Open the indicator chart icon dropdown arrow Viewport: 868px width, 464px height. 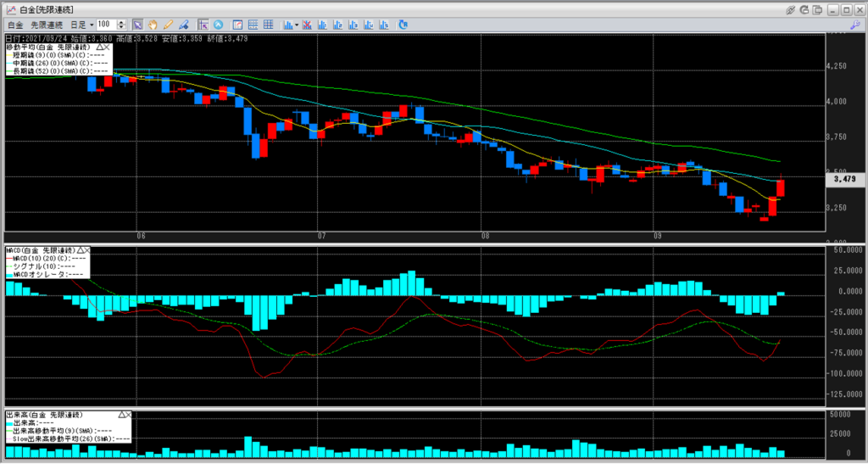pos(296,25)
